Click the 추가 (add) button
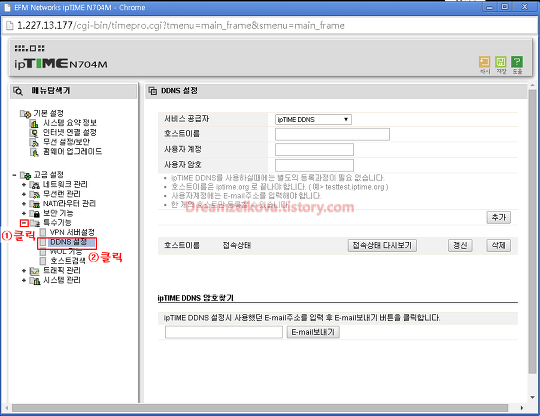540x416 pixels. point(499,218)
